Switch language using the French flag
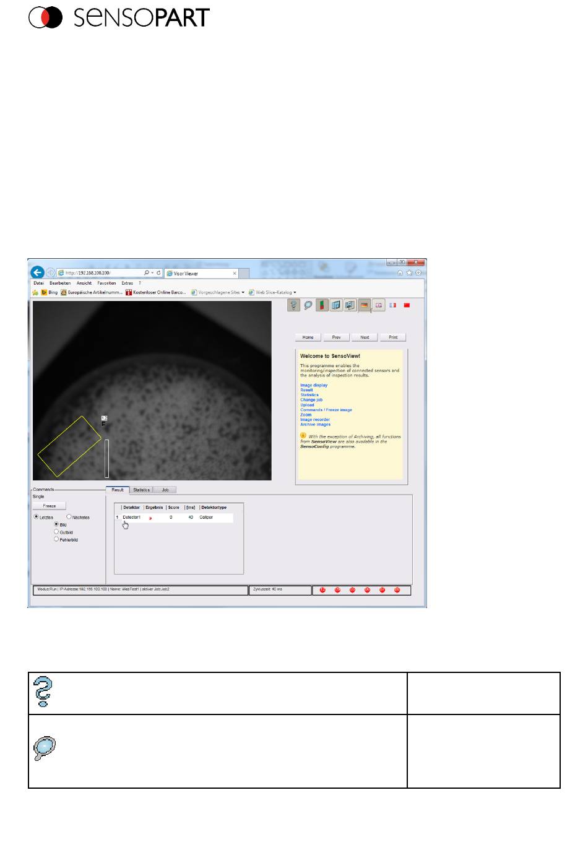Image resolution: width=588 pixels, height=868 pixels. coord(393,305)
